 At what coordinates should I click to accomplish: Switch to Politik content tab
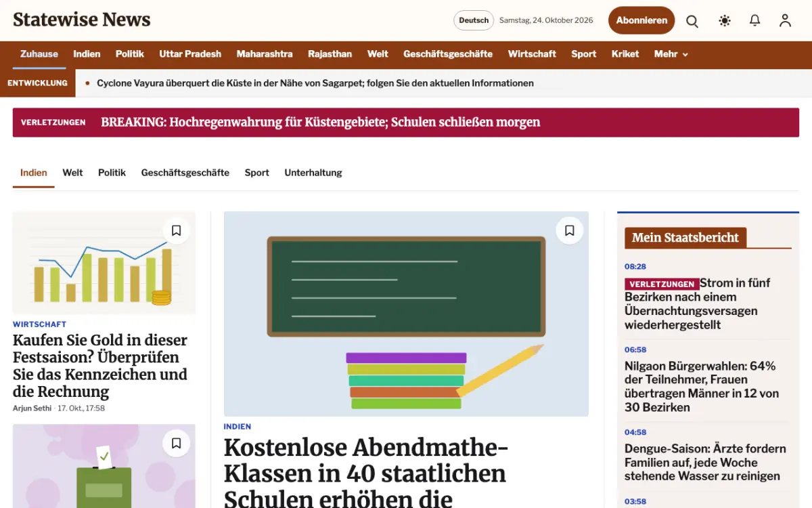pyautogui.click(x=112, y=173)
